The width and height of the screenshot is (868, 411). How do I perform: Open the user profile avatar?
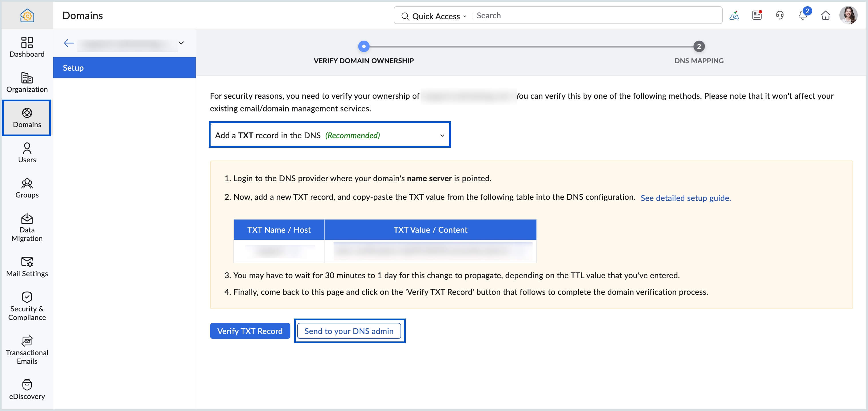(849, 15)
